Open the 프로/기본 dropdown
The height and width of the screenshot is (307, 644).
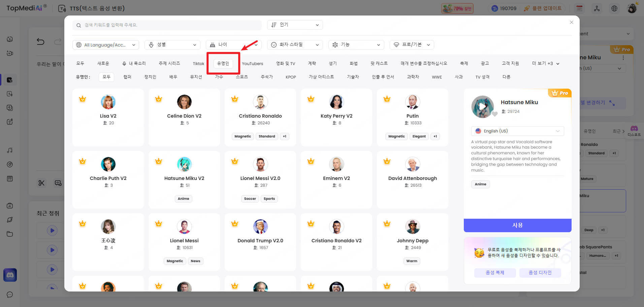[412, 45]
